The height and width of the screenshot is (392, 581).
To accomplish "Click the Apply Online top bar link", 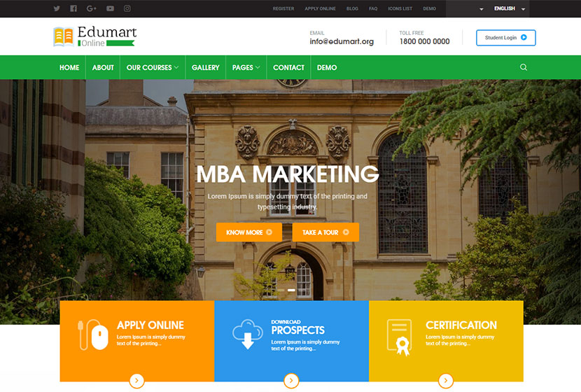I will click(320, 8).
